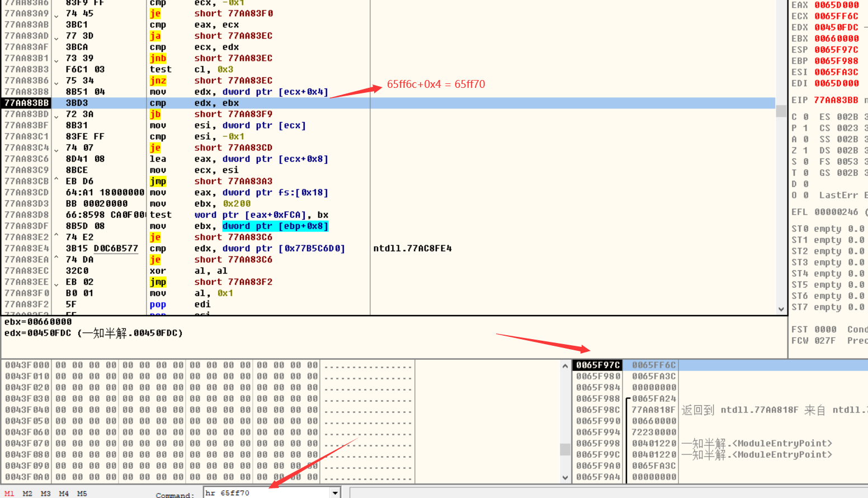Image resolution: width=868 pixels, height=498 pixels.
Task: Select the mov al, 0x1 instruction
Action: pos(191,293)
